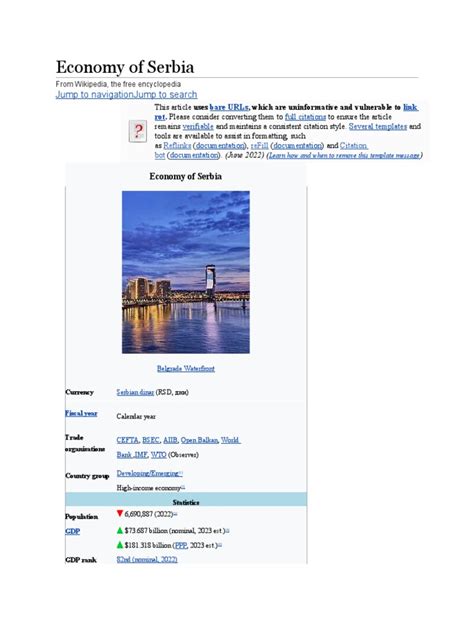
Task: Follow the Jump to search link
Action: coord(165,95)
